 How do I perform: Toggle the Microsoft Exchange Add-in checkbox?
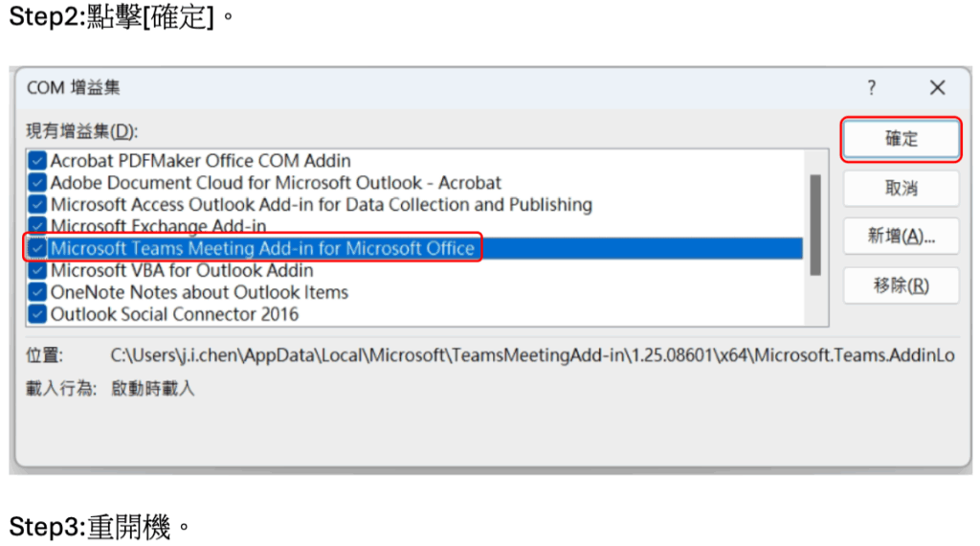37,226
